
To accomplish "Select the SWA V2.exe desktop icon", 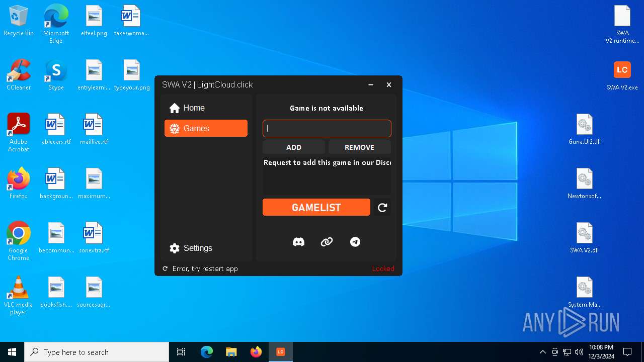I will tap(622, 75).
